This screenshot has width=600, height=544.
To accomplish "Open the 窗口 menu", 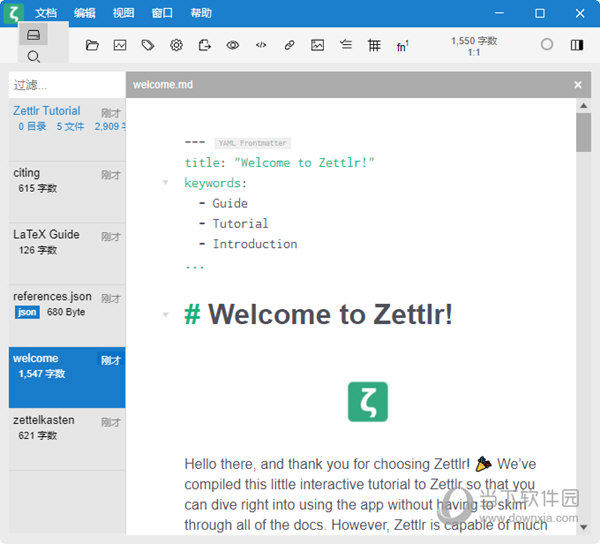I will pyautogui.click(x=162, y=13).
